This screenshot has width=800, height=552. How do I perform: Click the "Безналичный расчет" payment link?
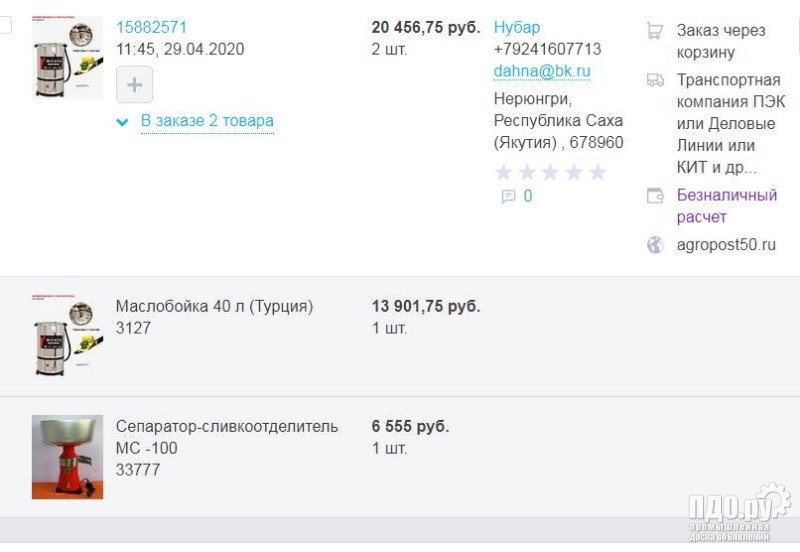726,206
